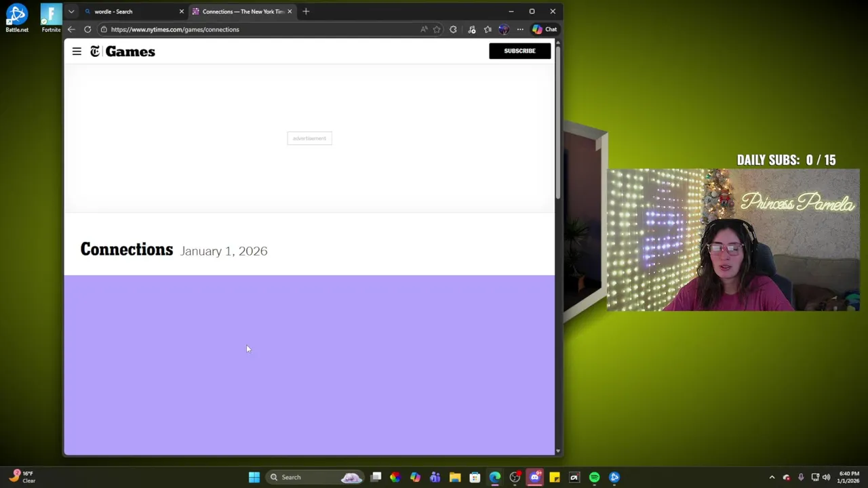The width and height of the screenshot is (868, 488).
Task: Open the colorful pinwheel app in taskbar
Action: [x=395, y=477]
